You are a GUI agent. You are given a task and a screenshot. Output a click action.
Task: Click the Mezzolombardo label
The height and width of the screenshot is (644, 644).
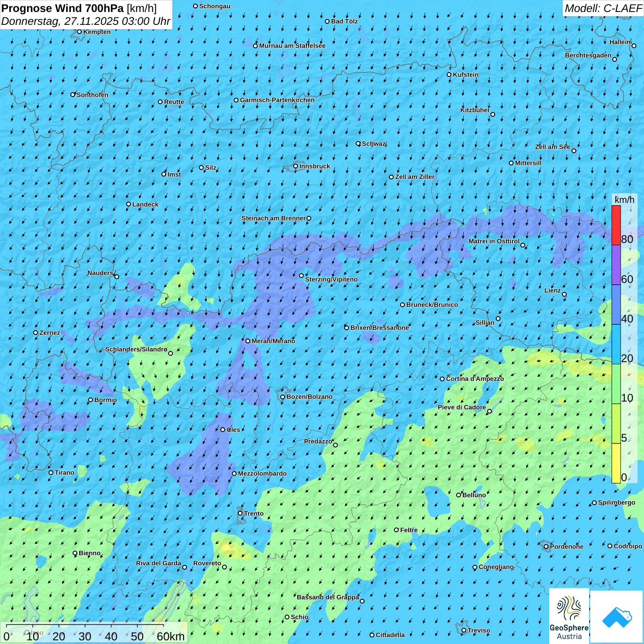pyautogui.click(x=262, y=473)
